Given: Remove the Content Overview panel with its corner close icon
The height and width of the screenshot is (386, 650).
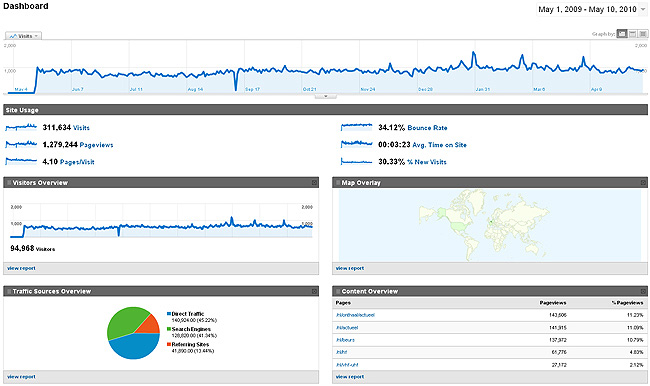Looking at the screenshot, I should coord(643,291).
